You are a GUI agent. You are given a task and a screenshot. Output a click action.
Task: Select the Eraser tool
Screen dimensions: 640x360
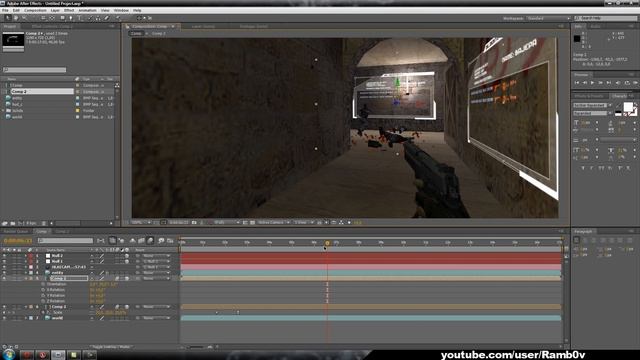(x=107, y=18)
